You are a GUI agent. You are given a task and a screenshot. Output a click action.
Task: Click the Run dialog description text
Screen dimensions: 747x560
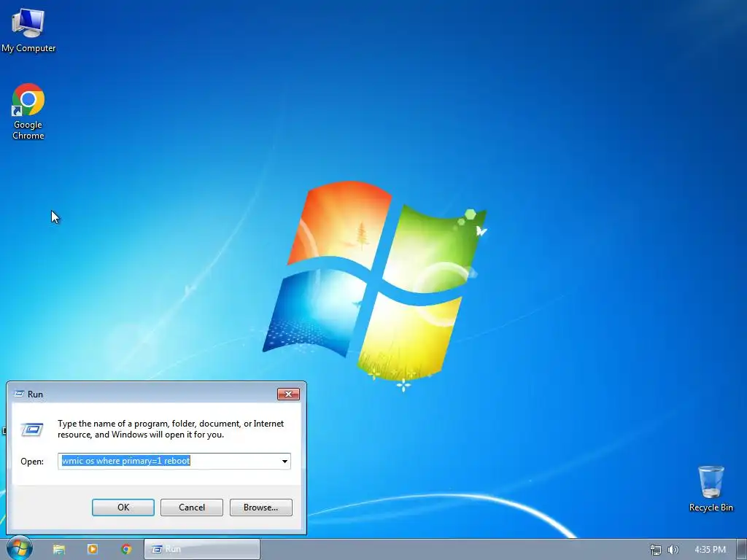point(171,429)
